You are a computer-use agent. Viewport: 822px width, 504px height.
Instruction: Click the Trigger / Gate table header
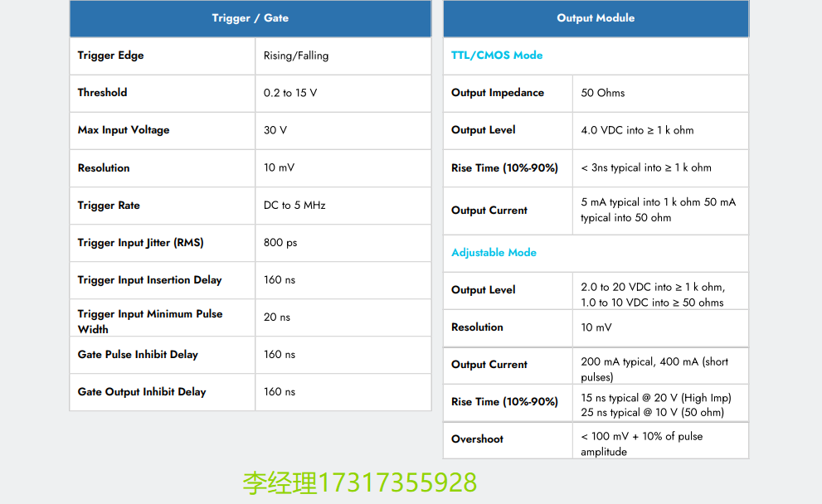(250, 18)
